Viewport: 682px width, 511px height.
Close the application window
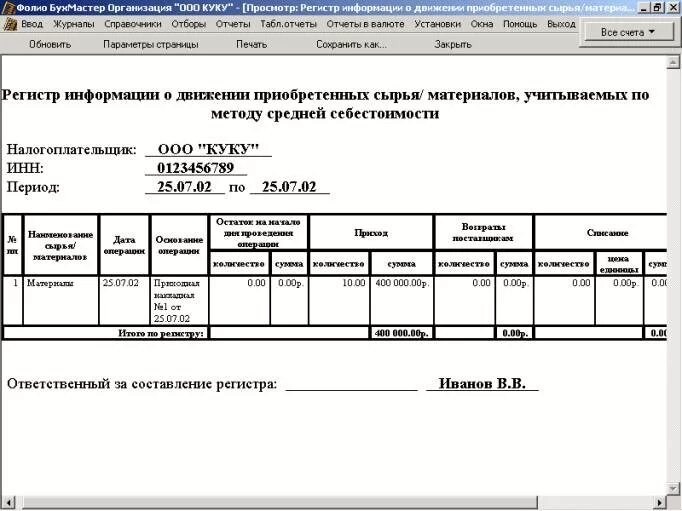tap(672, 7)
